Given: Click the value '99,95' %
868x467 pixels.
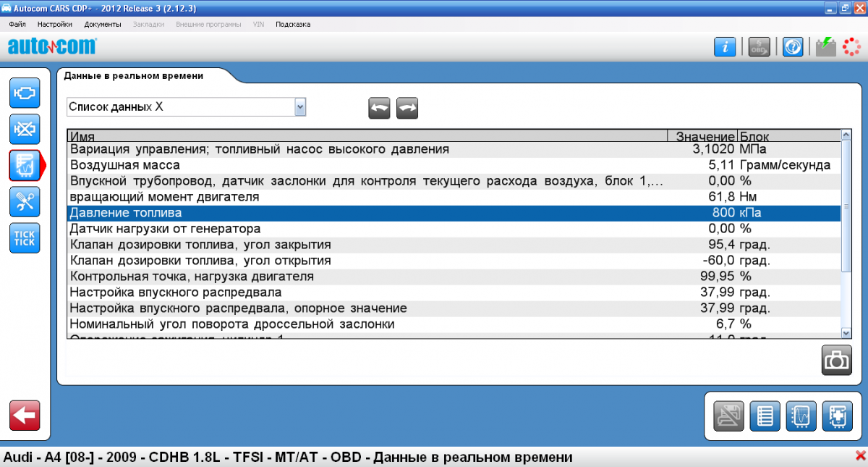Looking at the screenshot, I should [x=718, y=277].
